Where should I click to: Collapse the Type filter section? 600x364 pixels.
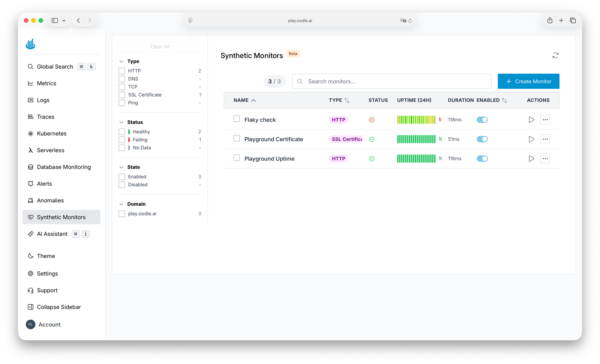pyautogui.click(x=121, y=61)
